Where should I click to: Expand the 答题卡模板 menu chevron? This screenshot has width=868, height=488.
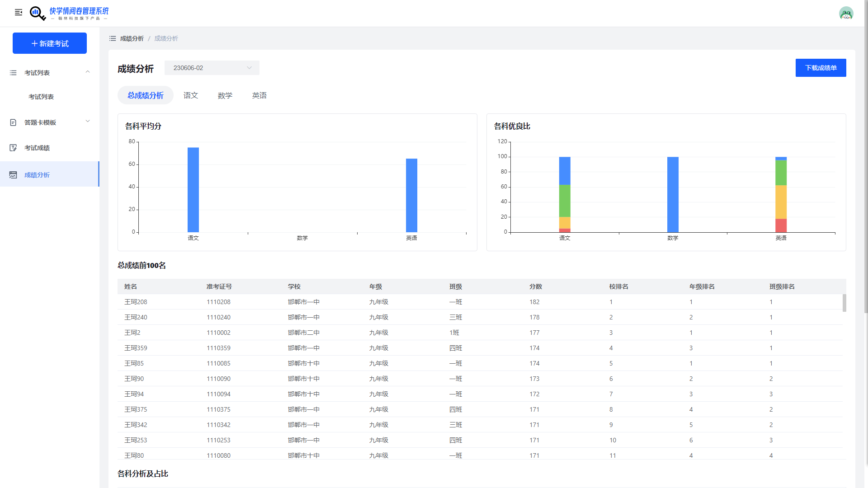point(88,121)
